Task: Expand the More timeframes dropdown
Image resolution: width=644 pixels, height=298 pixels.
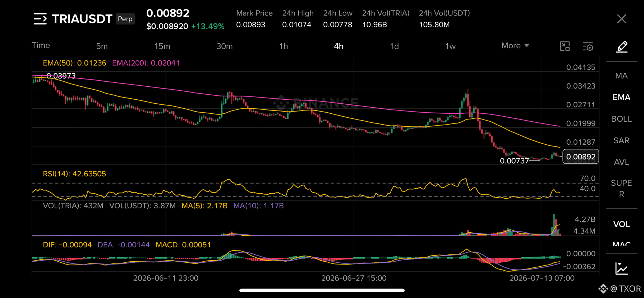Action: 515,46
